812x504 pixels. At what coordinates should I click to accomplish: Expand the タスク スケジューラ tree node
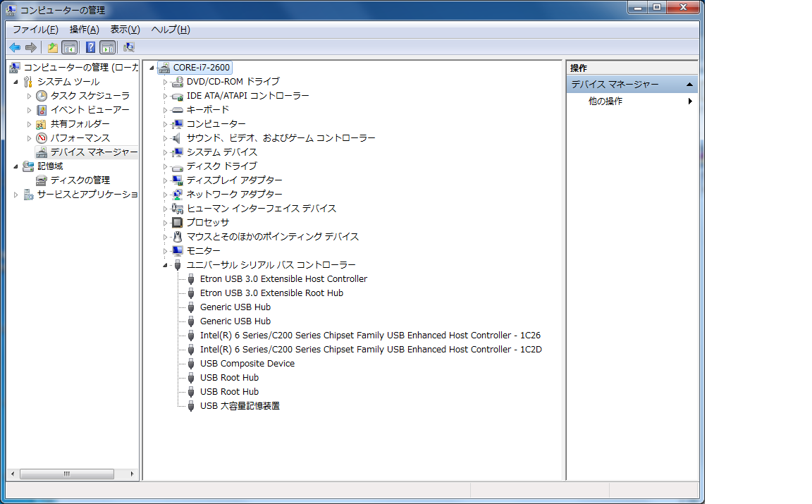click(29, 96)
